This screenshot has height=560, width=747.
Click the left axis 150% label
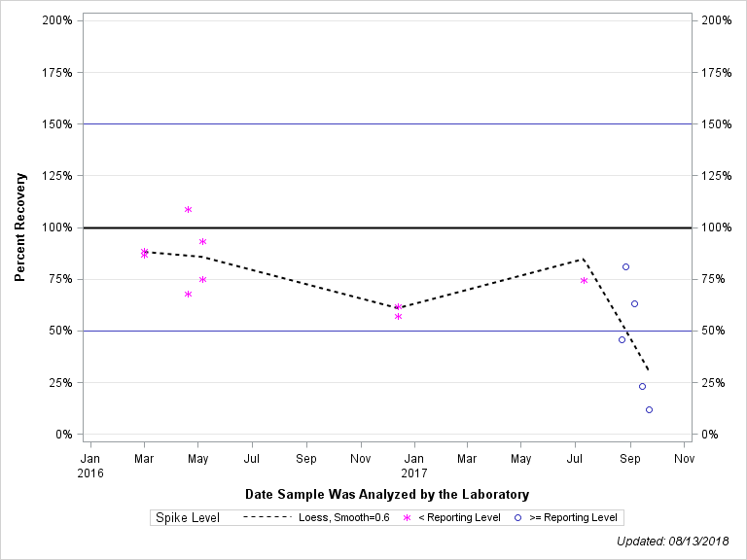pos(57,124)
